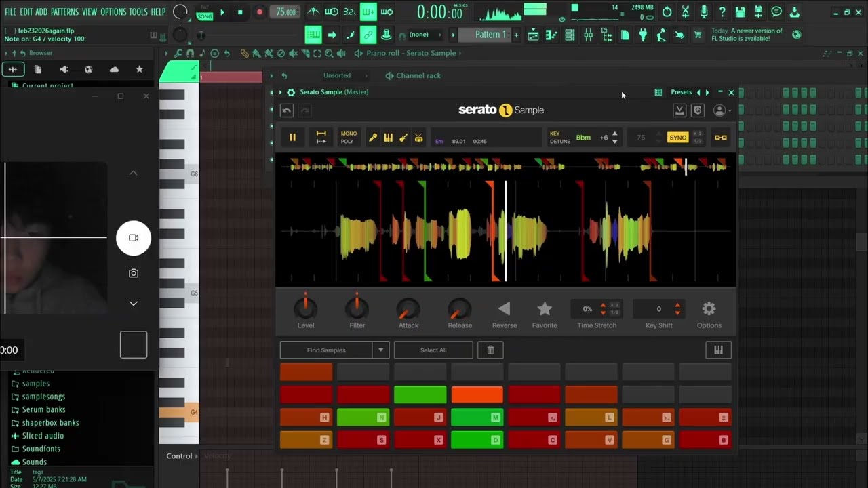Screen dimensions: 868x488
Task: Open Serato Options gear
Action: point(709,309)
